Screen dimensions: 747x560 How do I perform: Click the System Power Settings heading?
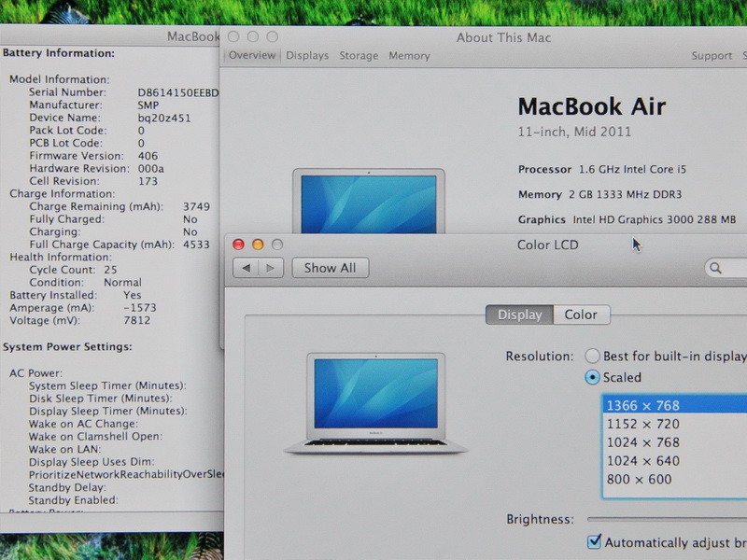(67, 346)
